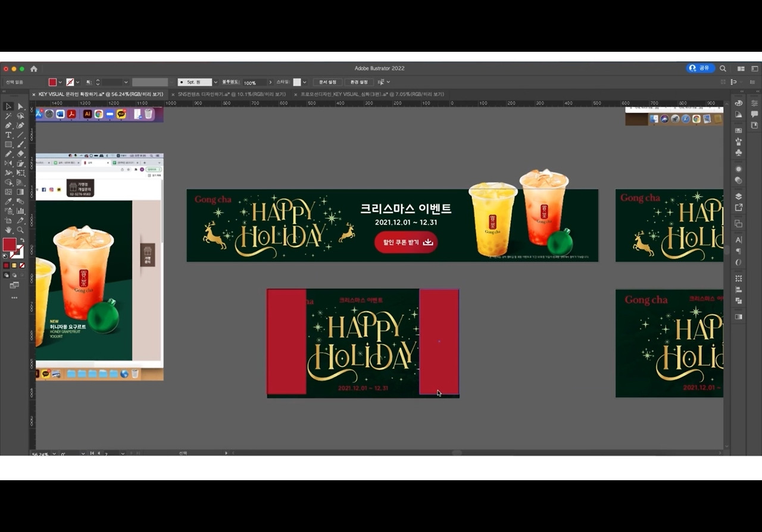
Task: Open the Color panel palette icon
Action: pos(739,103)
